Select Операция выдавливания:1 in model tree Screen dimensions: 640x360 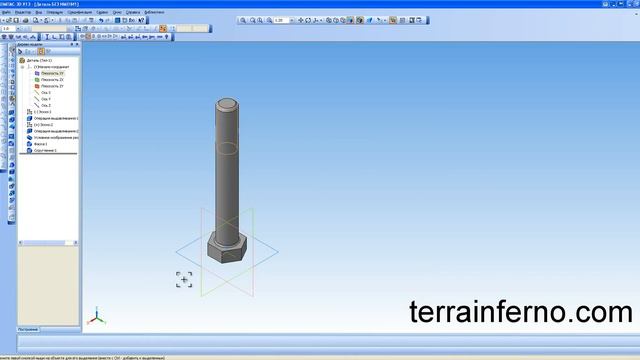[x=56, y=118]
